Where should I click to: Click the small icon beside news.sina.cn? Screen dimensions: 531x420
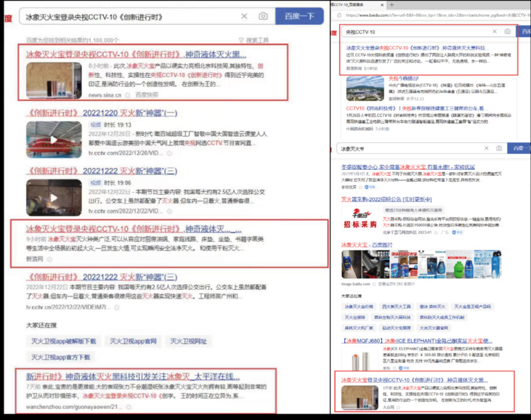(x=128, y=96)
